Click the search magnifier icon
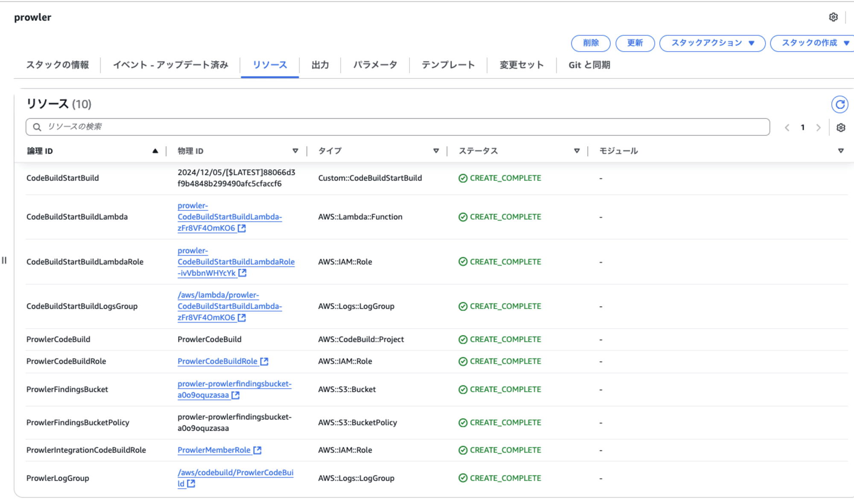 [37, 127]
